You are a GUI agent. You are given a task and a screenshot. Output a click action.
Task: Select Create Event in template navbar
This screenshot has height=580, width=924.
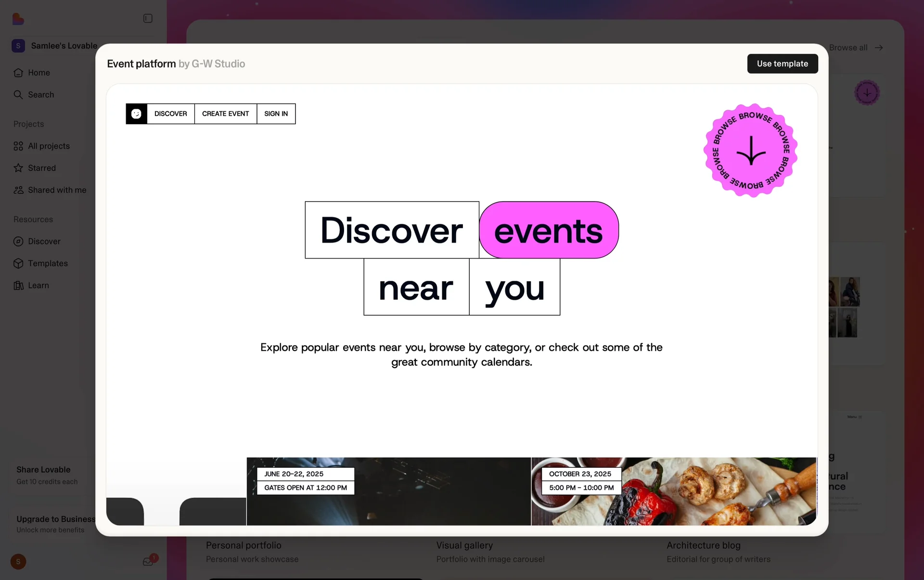[x=225, y=114]
